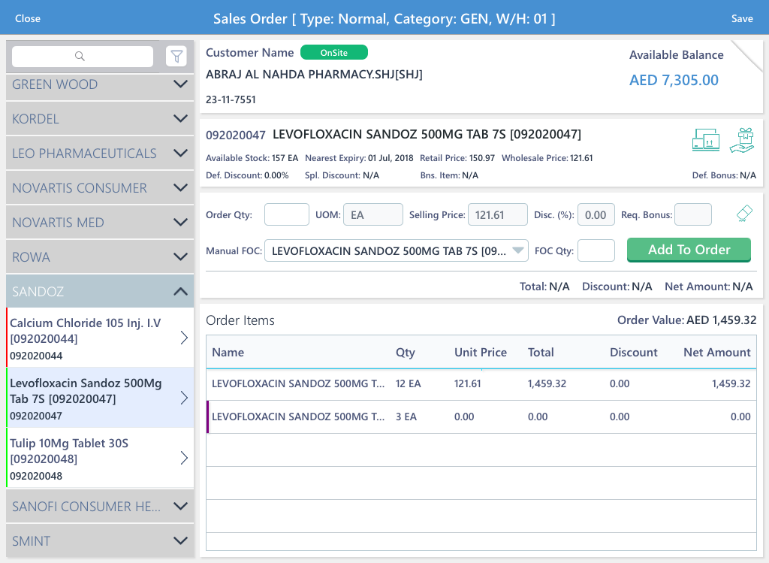
Task: Click the AED 7,305.00 available balance
Action: click(x=673, y=80)
